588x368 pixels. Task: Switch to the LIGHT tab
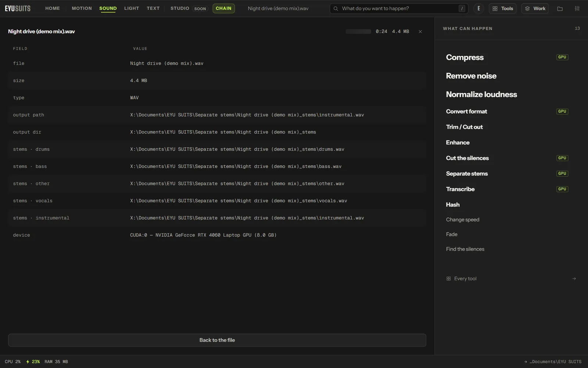(132, 8)
